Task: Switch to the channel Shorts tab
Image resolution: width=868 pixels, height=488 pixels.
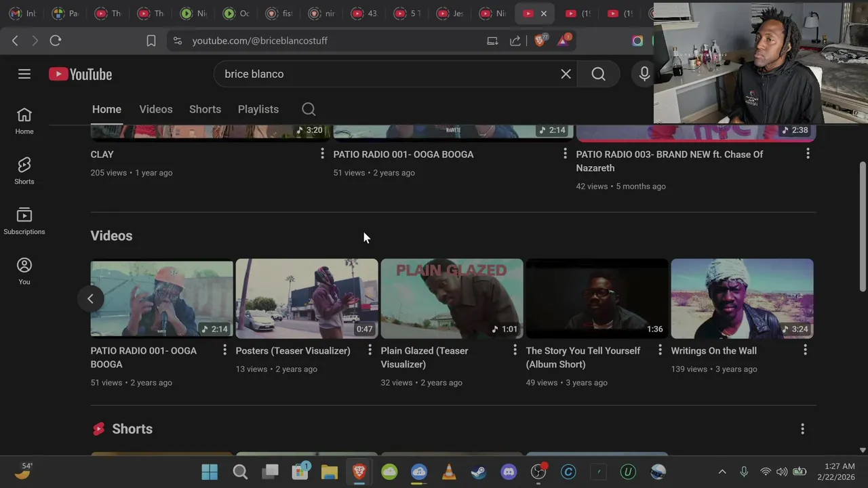Action: [205, 109]
